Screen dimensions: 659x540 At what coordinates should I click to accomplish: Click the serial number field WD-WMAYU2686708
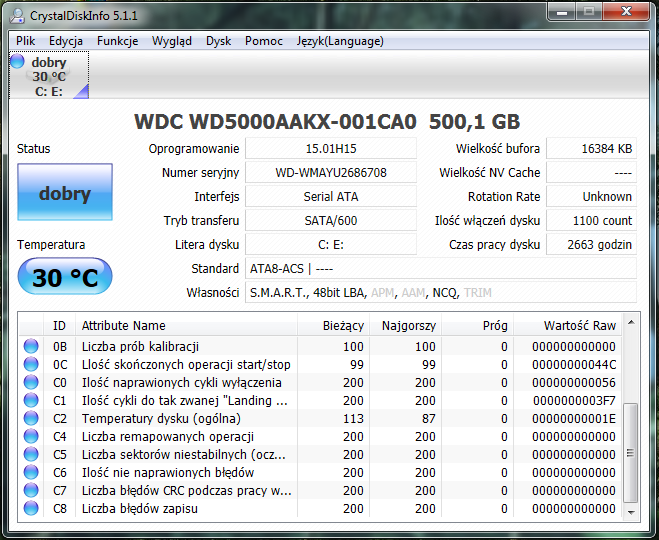click(331, 172)
